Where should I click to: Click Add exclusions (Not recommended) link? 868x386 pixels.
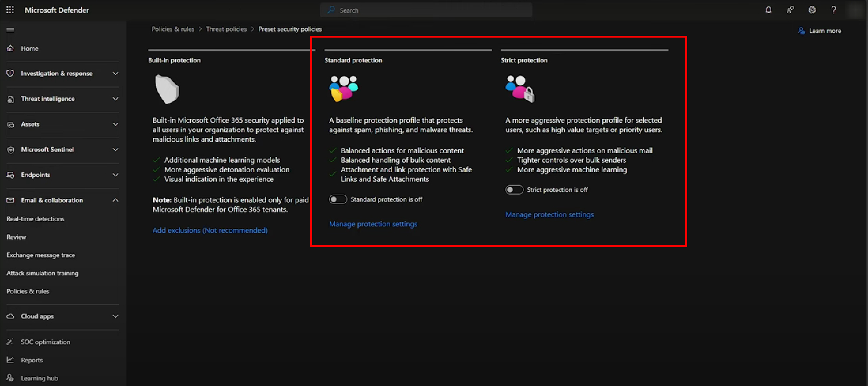(x=210, y=230)
